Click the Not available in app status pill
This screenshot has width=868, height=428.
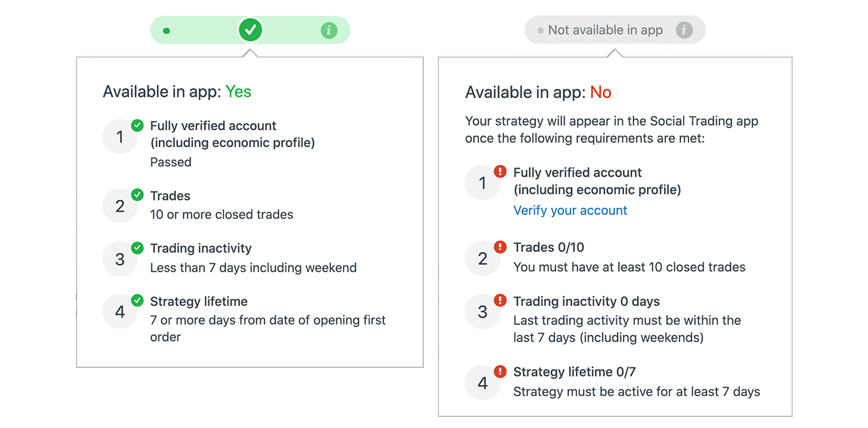605,30
